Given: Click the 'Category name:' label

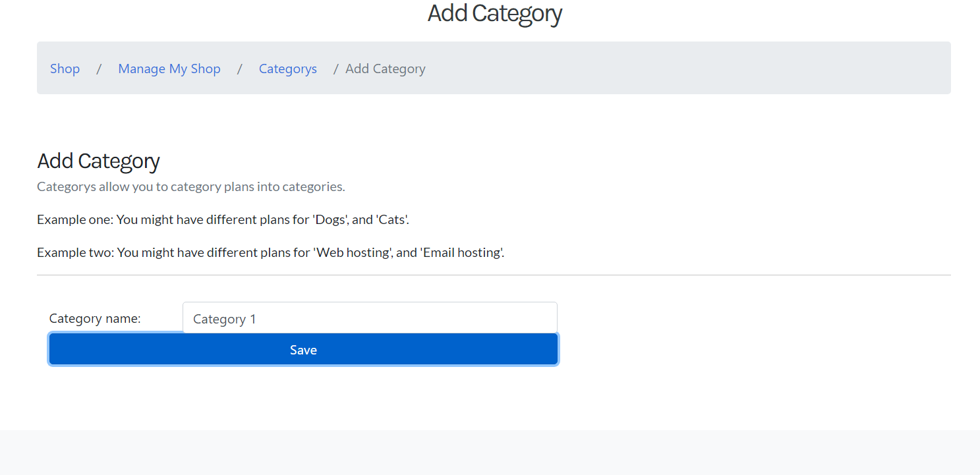Looking at the screenshot, I should pos(95,318).
